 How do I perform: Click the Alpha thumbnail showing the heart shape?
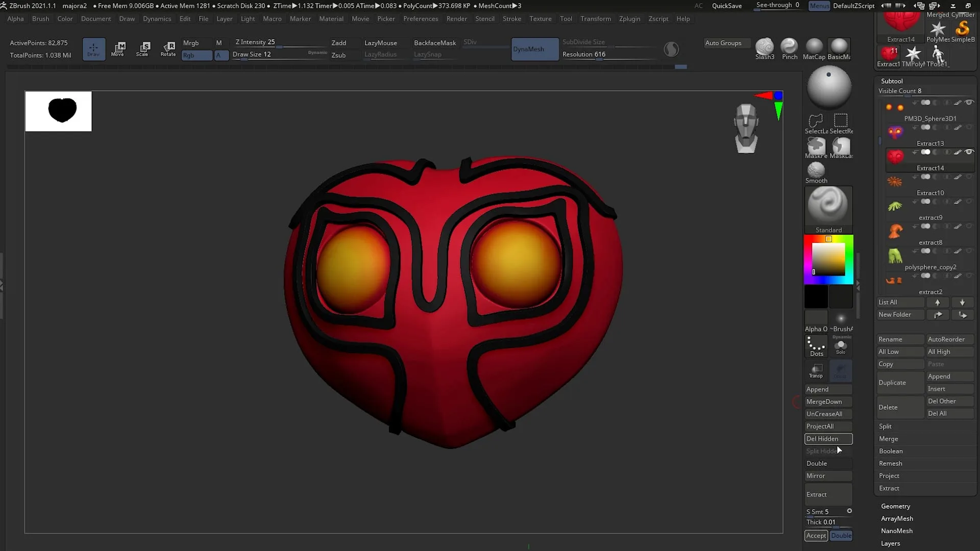(x=58, y=111)
